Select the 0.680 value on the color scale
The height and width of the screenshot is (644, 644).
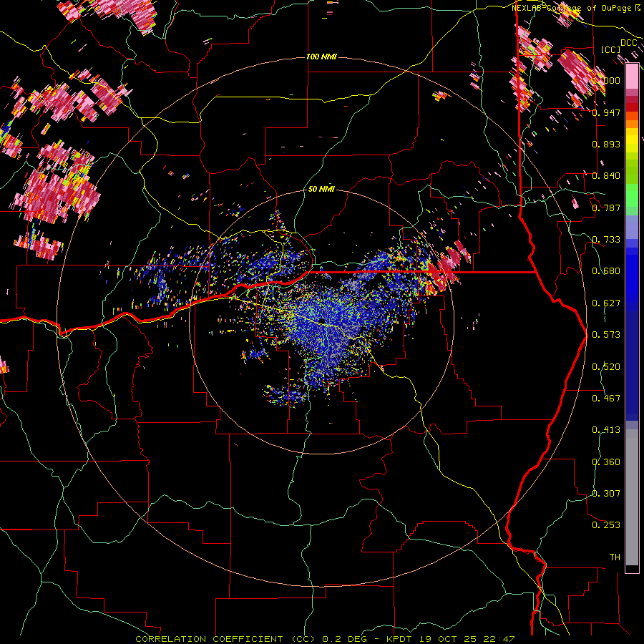click(606, 270)
